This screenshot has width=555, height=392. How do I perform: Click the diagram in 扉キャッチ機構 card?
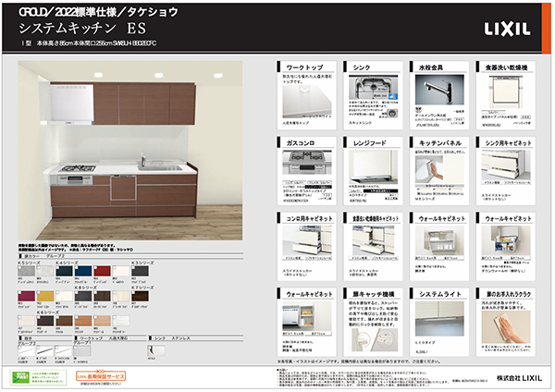(x=373, y=339)
